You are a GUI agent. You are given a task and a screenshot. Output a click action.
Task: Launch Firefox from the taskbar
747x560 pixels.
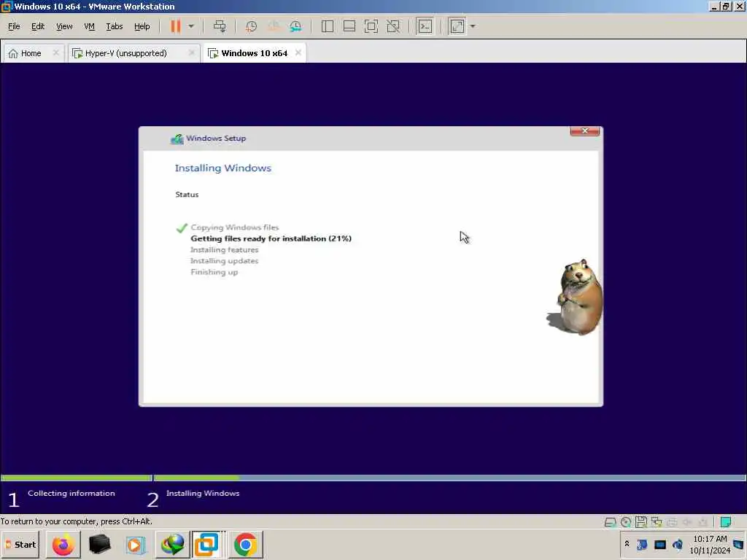tap(63, 544)
